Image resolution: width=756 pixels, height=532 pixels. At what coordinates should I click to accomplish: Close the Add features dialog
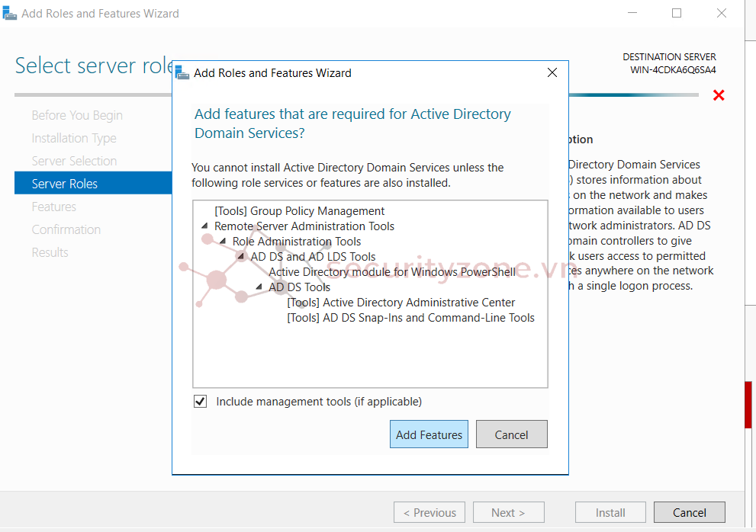tap(552, 72)
